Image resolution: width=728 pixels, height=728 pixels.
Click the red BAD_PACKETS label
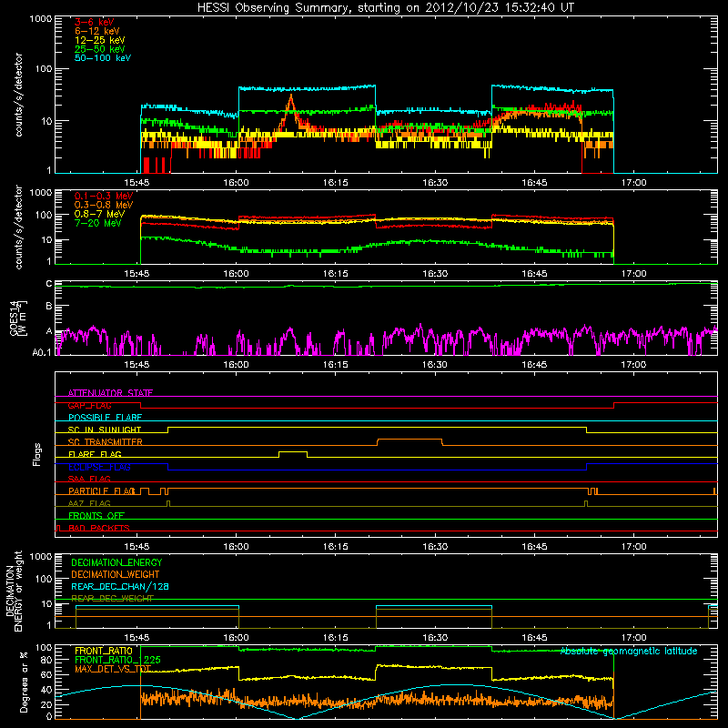point(99,528)
